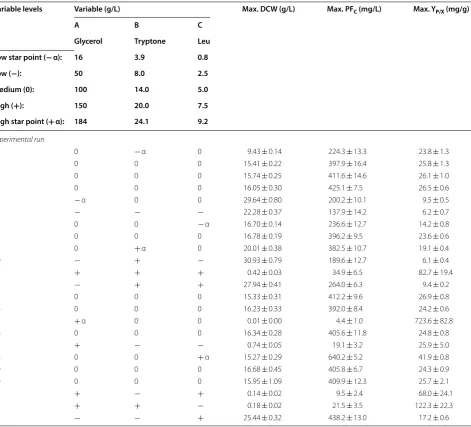
Task: Click the glycerol level value '150'
Action: pyautogui.click(x=80, y=106)
